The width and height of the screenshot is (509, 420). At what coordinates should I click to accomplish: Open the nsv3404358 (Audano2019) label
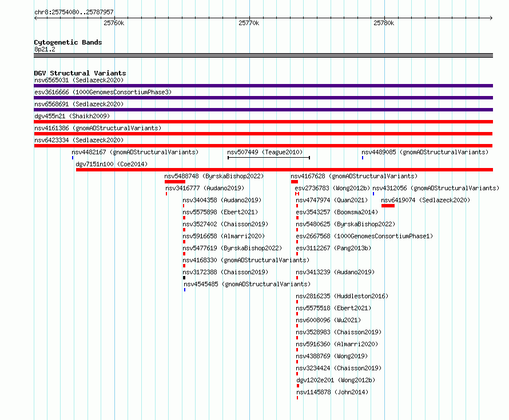point(222,200)
